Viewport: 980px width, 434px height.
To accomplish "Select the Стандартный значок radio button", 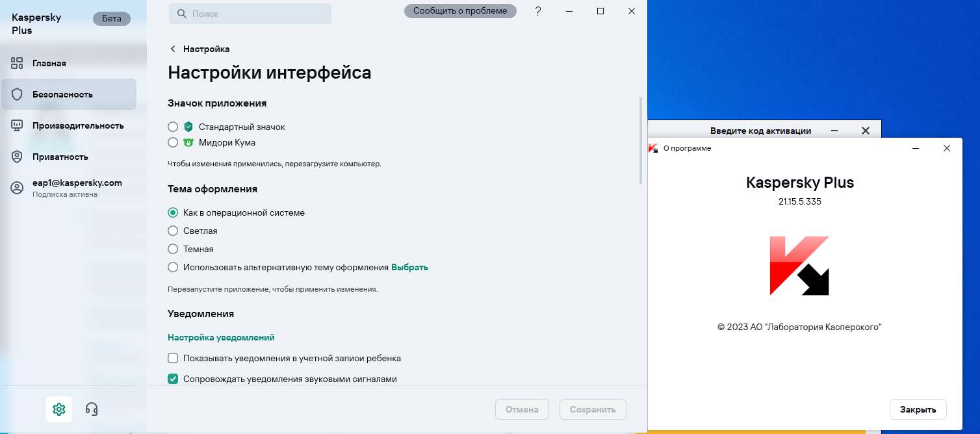I will click(x=173, y=127).
